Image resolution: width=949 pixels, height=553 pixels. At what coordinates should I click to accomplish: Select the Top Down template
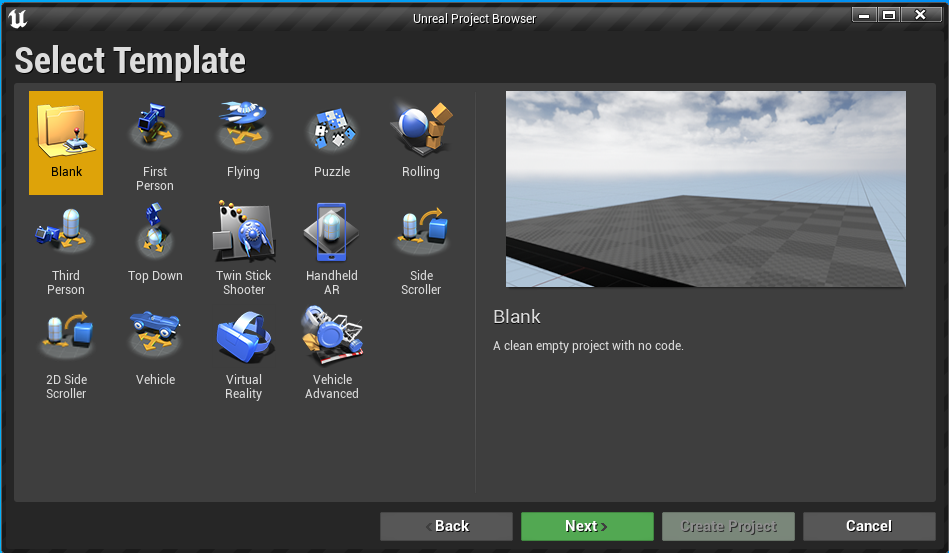click(155, 247)
